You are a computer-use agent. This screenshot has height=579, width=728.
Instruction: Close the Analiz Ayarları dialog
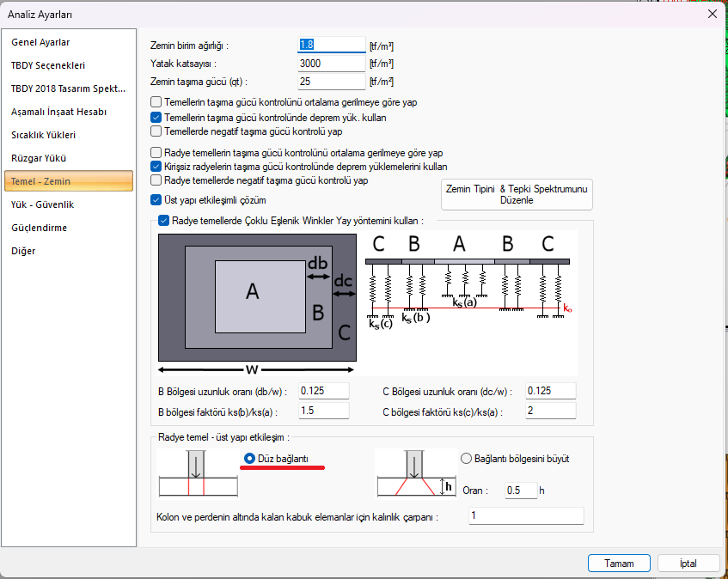pyautogui.click(x=712, y=14)
